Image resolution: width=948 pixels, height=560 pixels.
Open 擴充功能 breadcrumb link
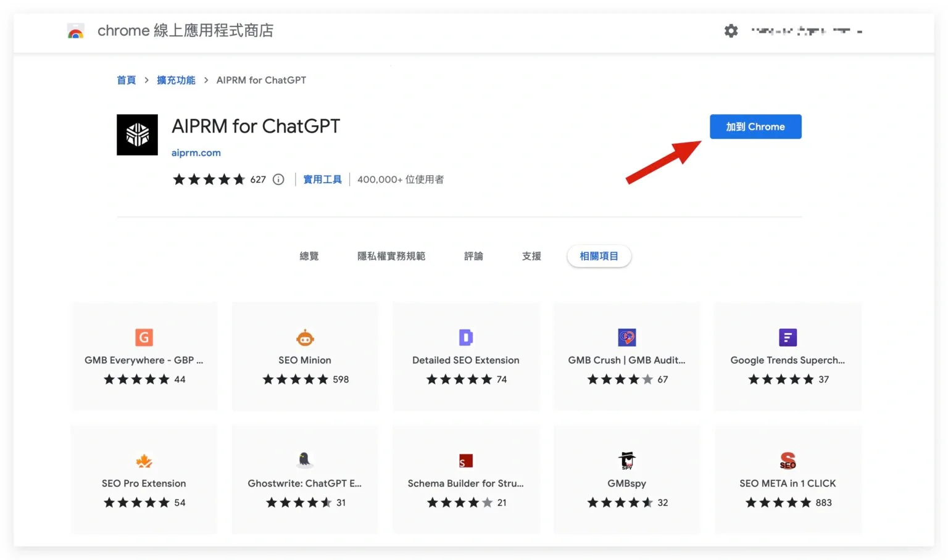pos(176,80)
